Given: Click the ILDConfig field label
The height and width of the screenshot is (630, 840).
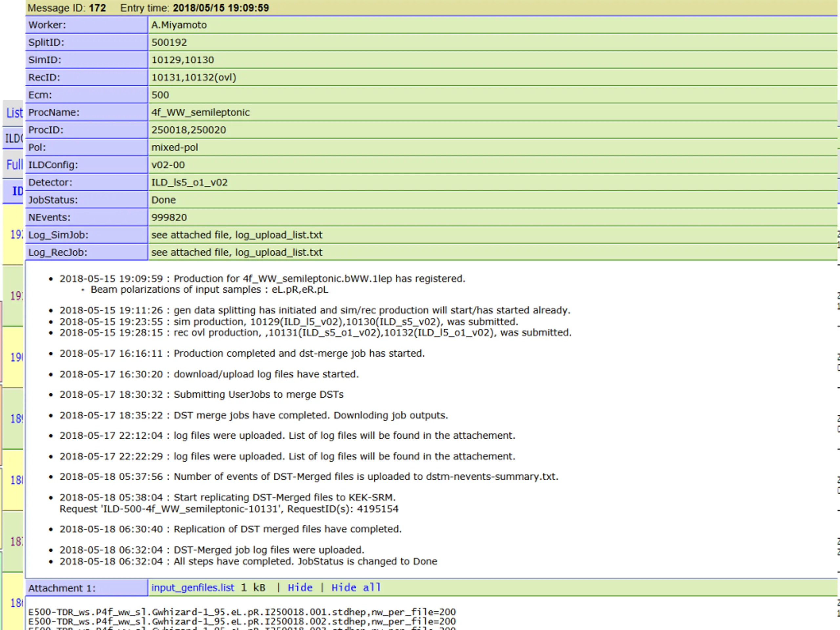Looking at the screenshot, I should click(x=53, y=165).
